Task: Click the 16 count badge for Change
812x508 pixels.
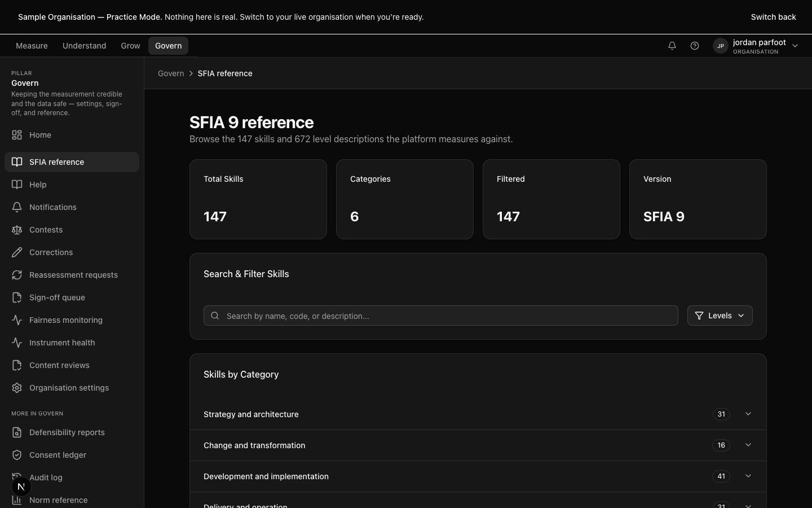Action: (x=721, y=445)
